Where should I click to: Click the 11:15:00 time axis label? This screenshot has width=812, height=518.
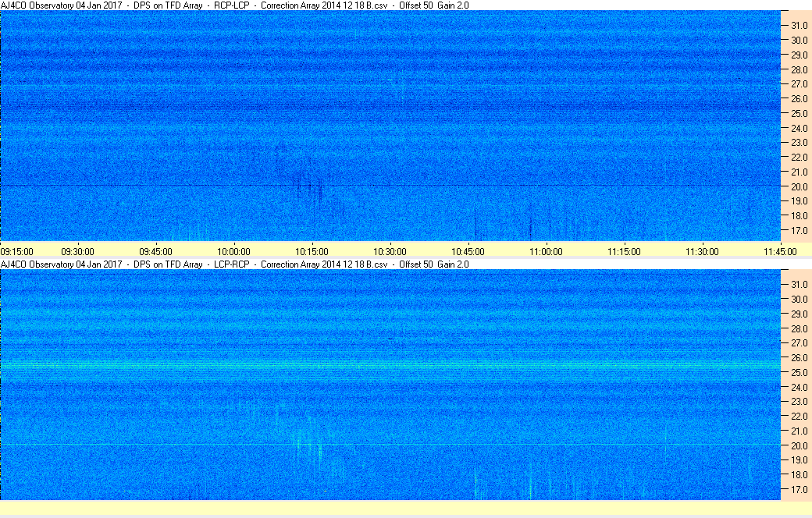tap(624, 251)
